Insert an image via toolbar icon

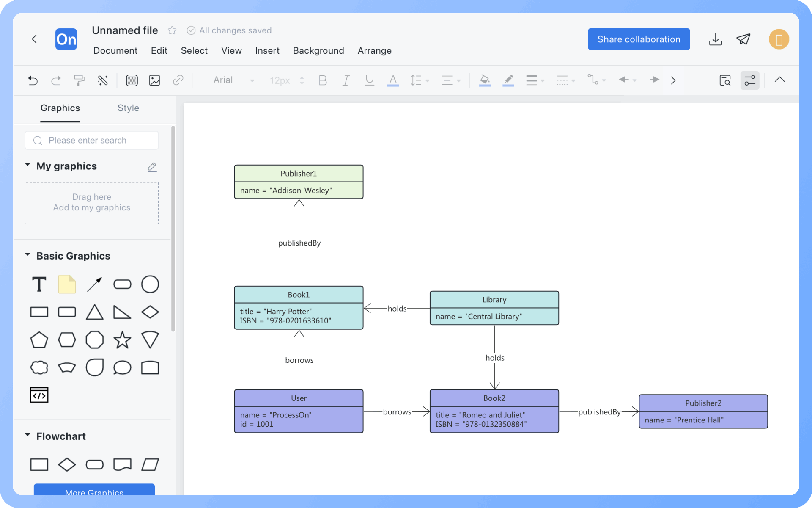(155, 80)
